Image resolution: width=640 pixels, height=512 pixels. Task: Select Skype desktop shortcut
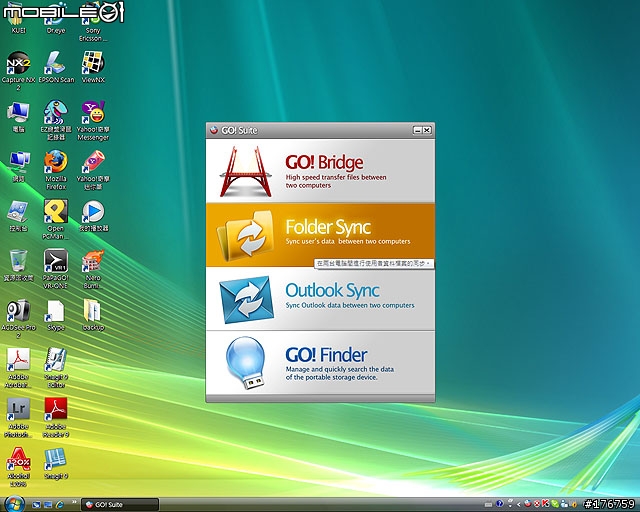tap(56, 315)
